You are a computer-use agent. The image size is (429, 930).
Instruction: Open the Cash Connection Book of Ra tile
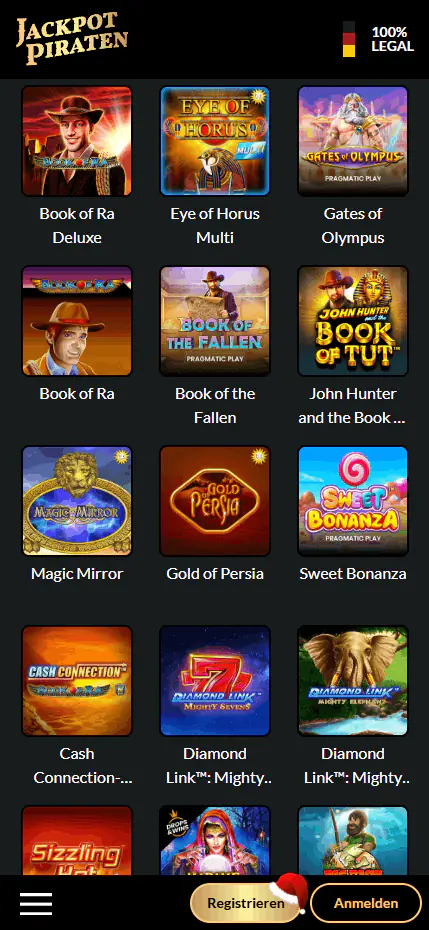click(x=77, y=681)
